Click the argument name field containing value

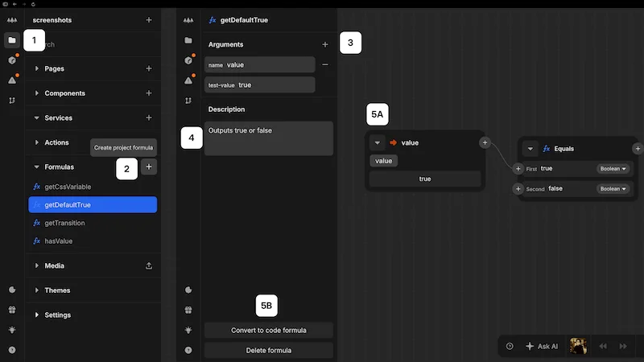pyautogui.click(x=259, y=65)
